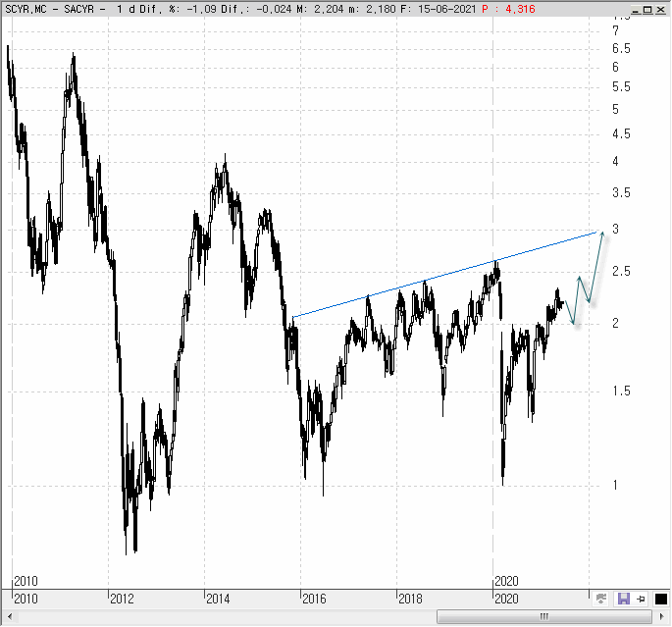The image size is (672, 627).
Task: Click the right arrow of horizontal scrollbar
Action: click(662, 617)
